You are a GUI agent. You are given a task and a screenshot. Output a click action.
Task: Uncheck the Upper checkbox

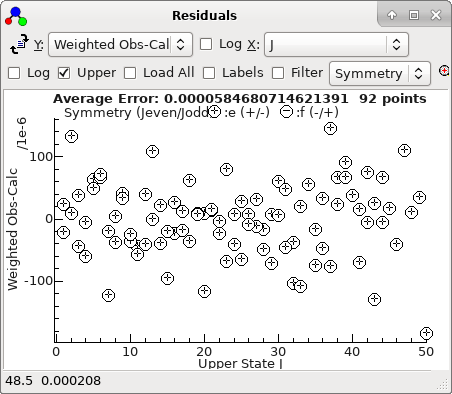[x=64, y=73]
